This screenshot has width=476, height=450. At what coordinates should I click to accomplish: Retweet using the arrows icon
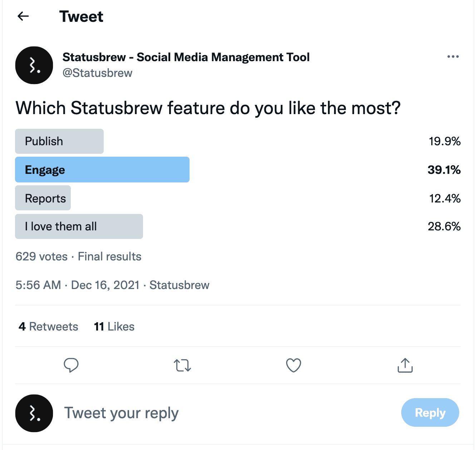(x=182, y=366)
